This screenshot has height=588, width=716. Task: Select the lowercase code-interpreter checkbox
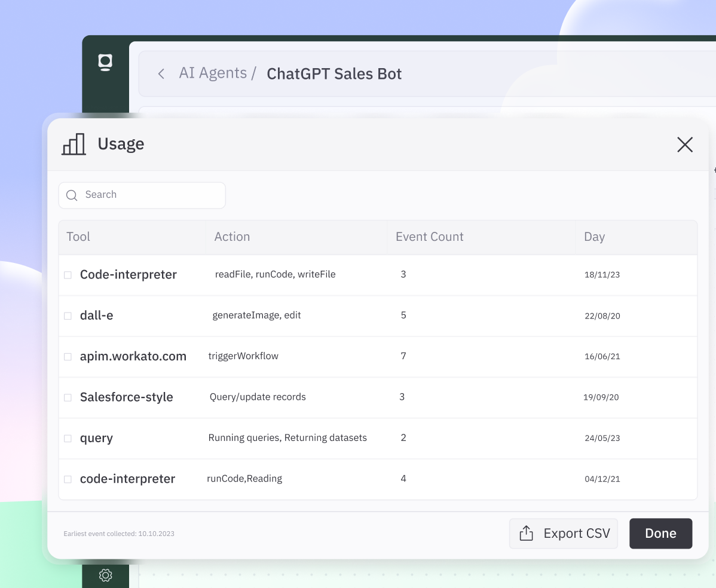[68, 479]
